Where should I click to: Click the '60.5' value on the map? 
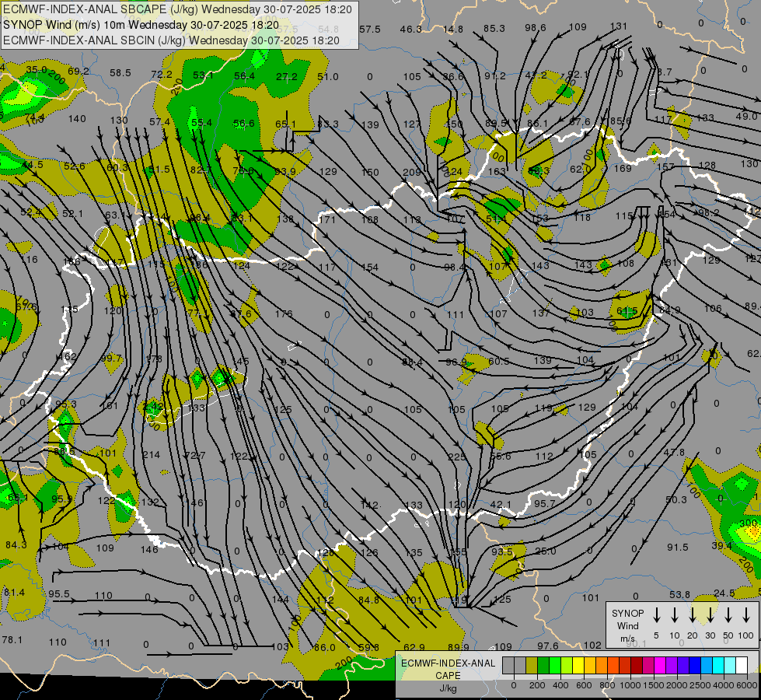(x=499, y=361)
